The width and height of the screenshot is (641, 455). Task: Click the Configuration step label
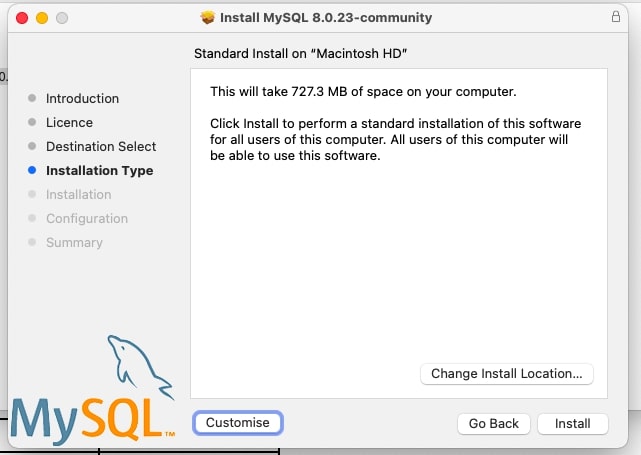[x=86, y=218]
